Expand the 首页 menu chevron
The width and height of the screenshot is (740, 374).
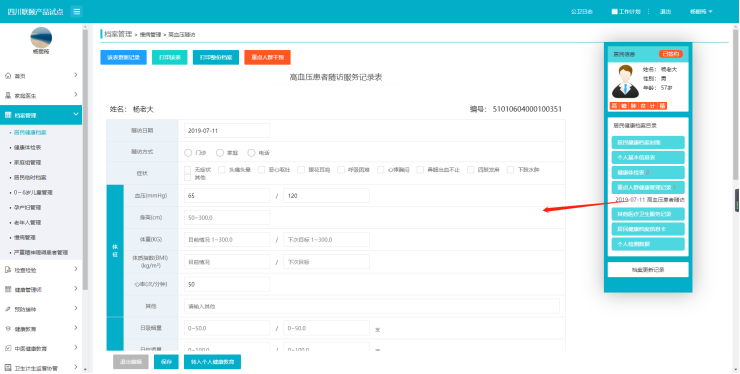(76, 75)
